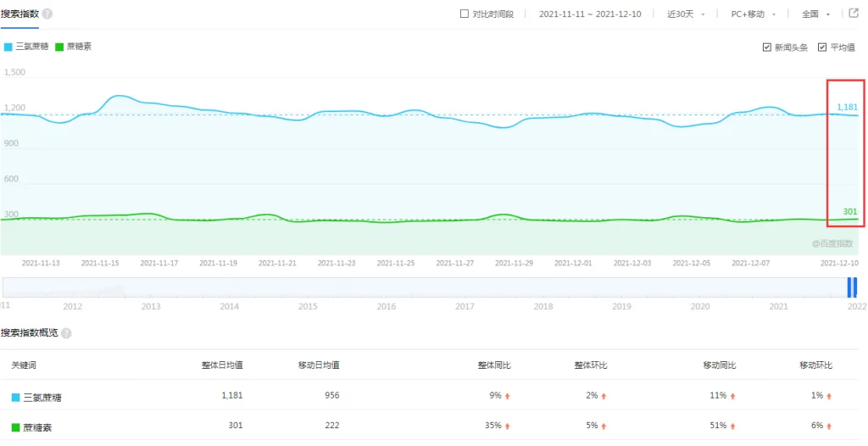The height and width of the screenshot is (446, 868).
Task: Uncheck the 新闻头条 checkbox
Action: coord(766,47)
